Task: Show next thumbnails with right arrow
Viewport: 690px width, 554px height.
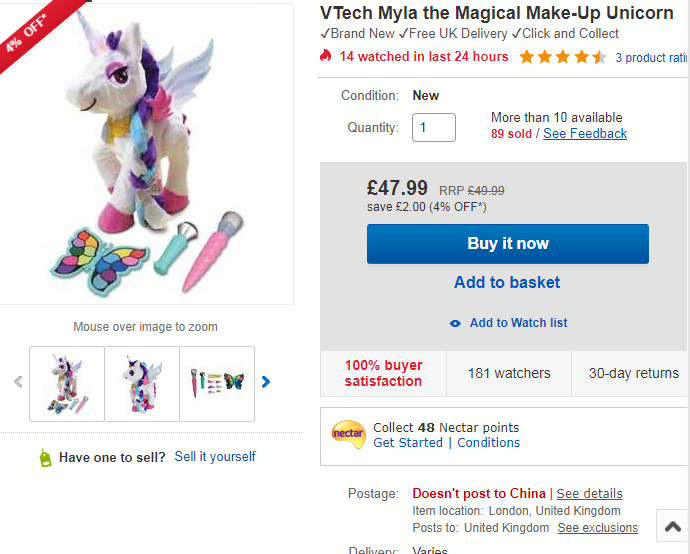Action: pyautogui.click(x=266, y=381)
